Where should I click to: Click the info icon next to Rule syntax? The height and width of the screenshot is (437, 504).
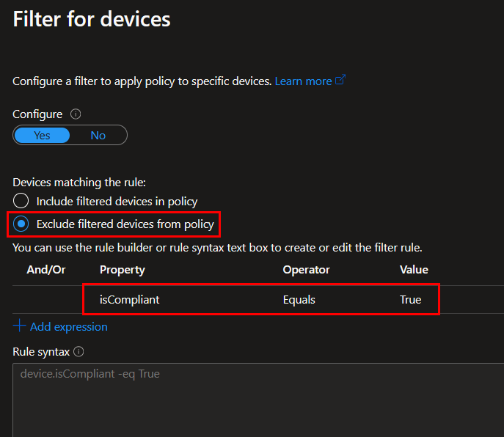79,352
